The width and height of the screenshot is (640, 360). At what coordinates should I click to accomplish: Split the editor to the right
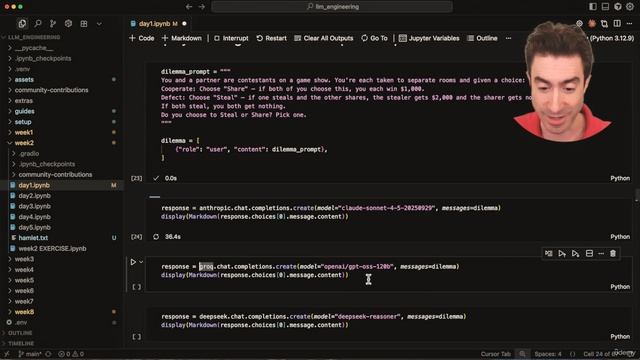tap(617, 24)
